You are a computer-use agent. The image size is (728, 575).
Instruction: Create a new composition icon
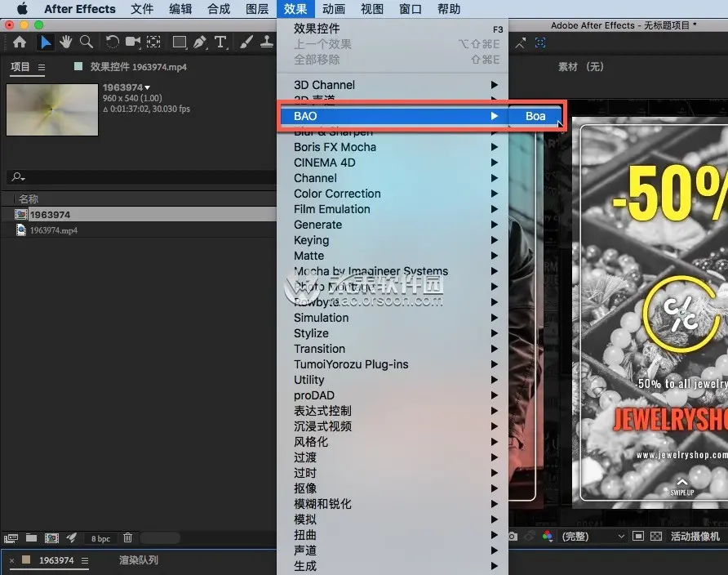(51, 538)
